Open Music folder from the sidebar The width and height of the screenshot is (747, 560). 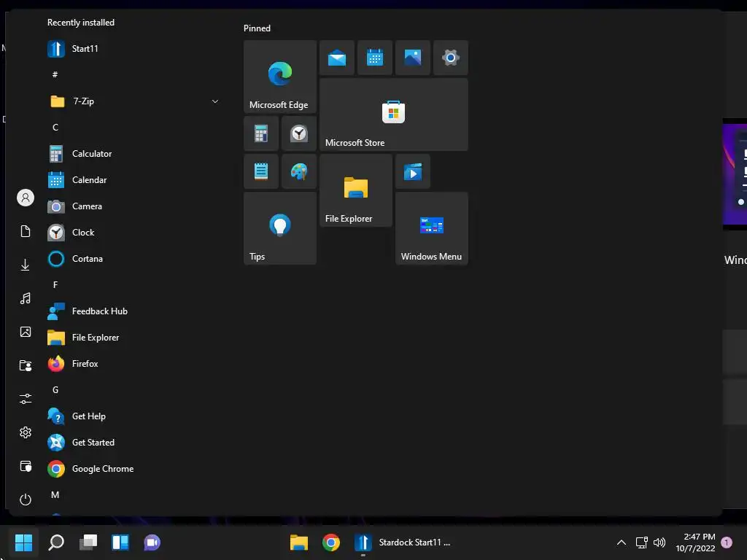coord(26,298)
